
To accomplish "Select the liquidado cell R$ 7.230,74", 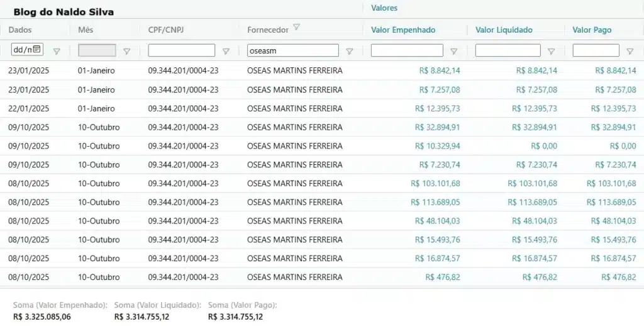I will 536,165.
